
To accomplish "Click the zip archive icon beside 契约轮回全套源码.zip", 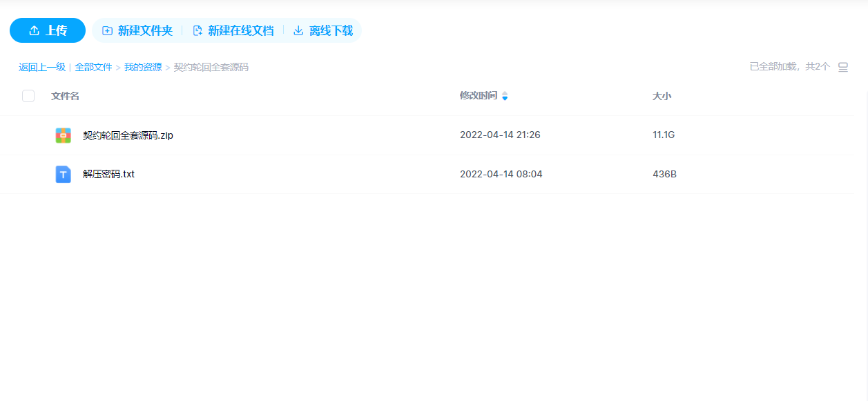I will pos(63,135).
